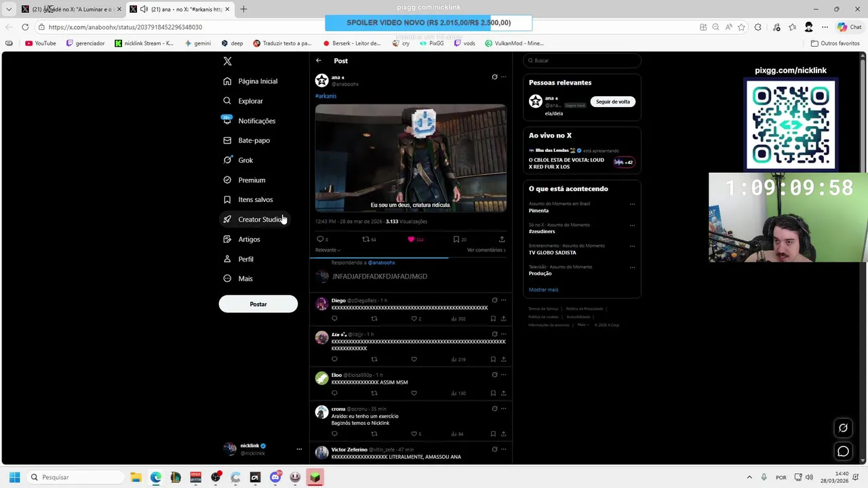Open more options on ana's main post
The height and width of the screenshot is (488, 868).
point(503,77)
